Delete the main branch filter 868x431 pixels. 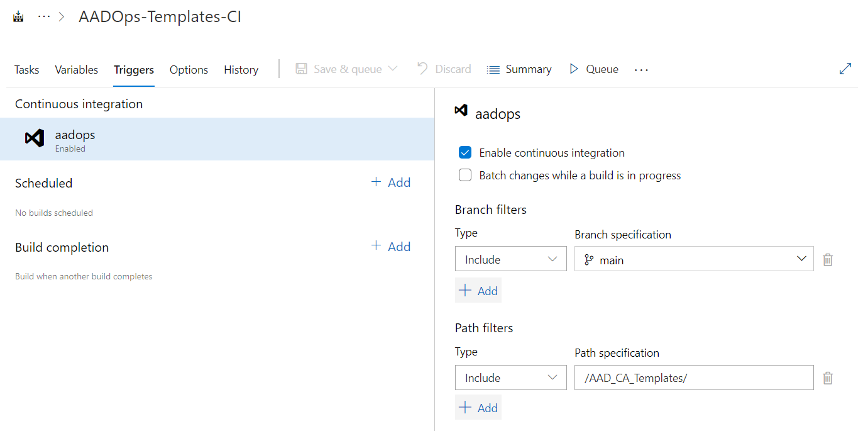(828, 259)
